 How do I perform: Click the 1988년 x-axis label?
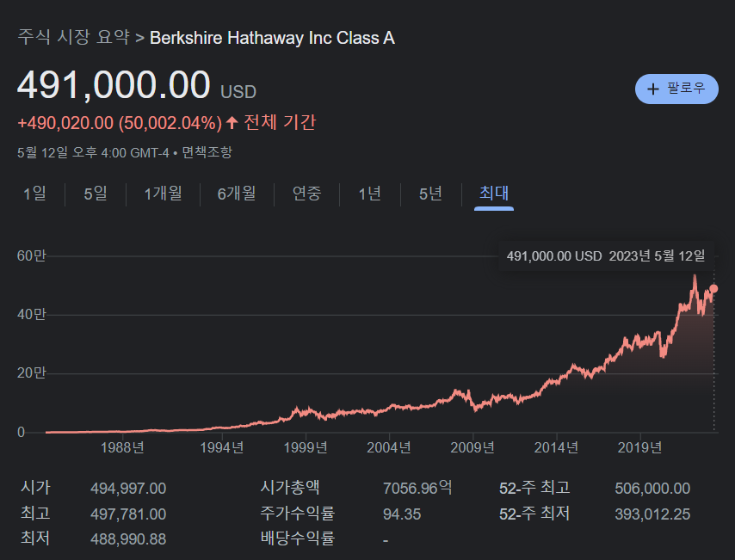click(122, 447)
